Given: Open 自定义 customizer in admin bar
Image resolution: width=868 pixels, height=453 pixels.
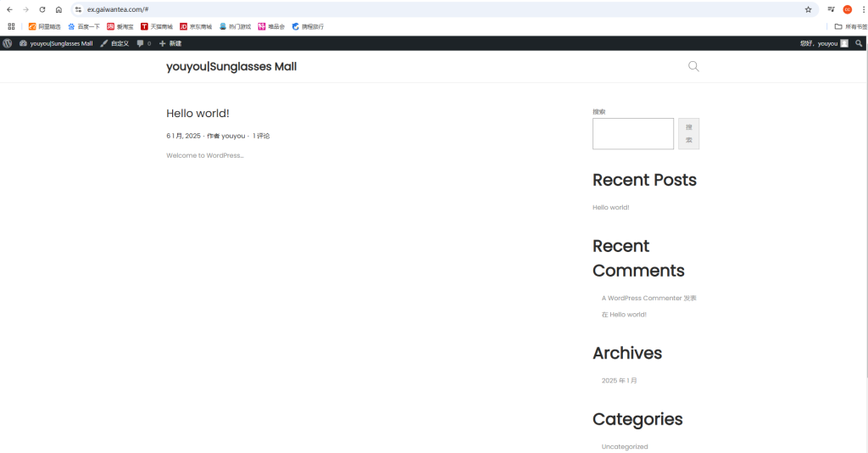Looking at the screenshot, I should [x=114, y=43].
